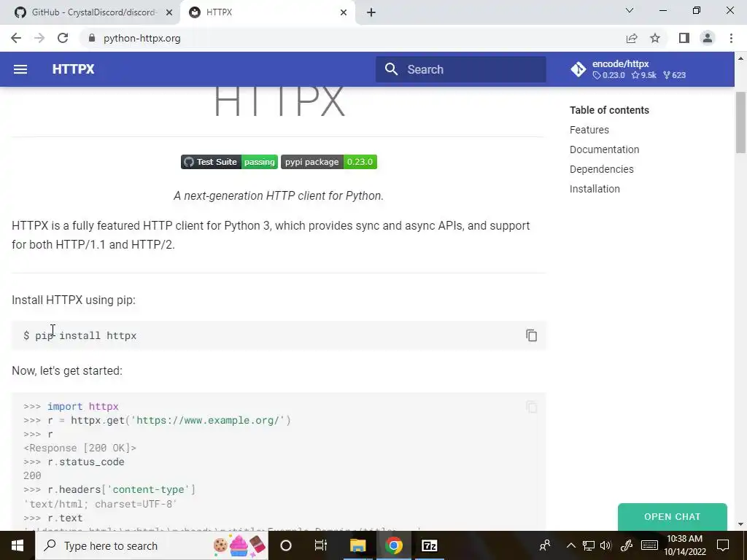Open the tab search dropdown chevron
747x560 pixels.
(630, 10)
